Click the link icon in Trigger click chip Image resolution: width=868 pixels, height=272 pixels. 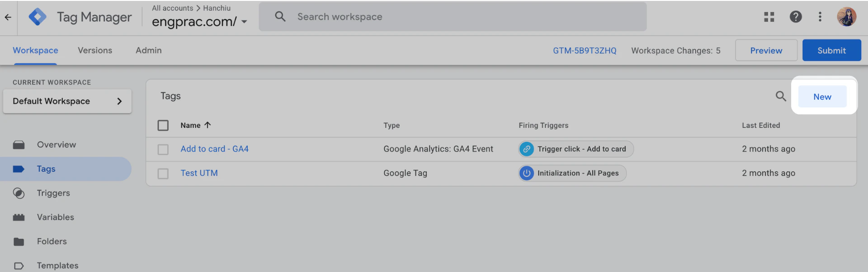coord(527,149)
